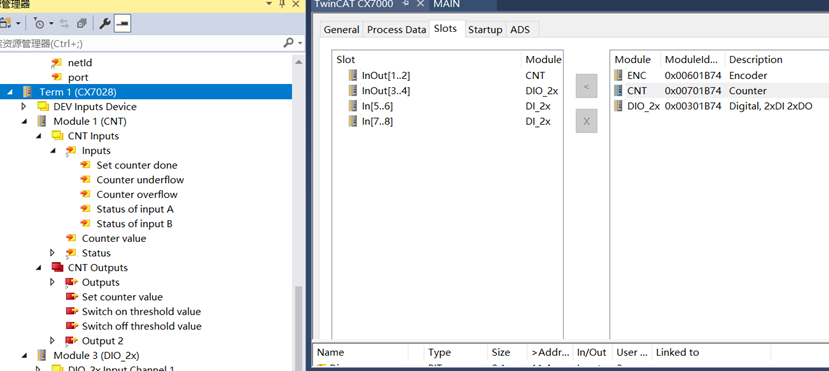829x371 pixels.
Task: Expand the Outputs node under CNT Outputs
Action: (x=52, y=282)
